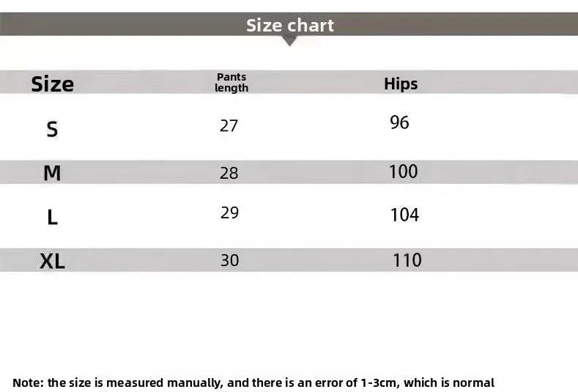This screenshot has width=578, height=392.
Task: Click the M size label
Action: (x=52, y=173)
